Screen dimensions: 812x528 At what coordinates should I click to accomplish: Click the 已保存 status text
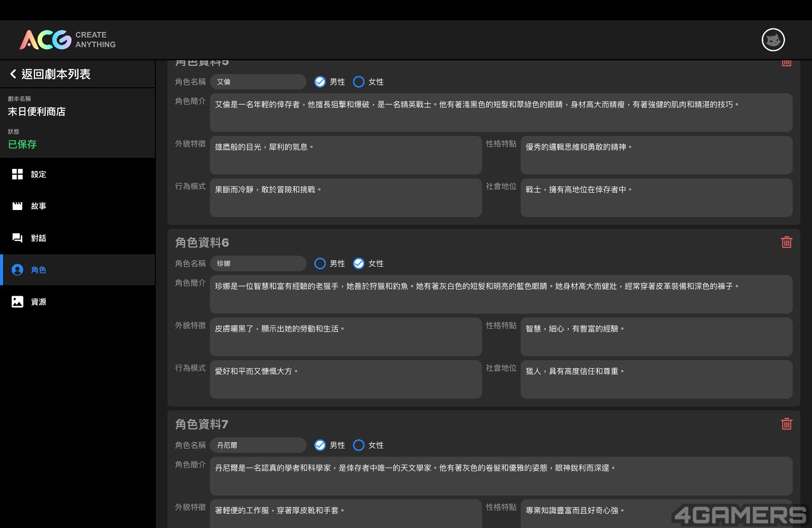(x=22, y=144)
